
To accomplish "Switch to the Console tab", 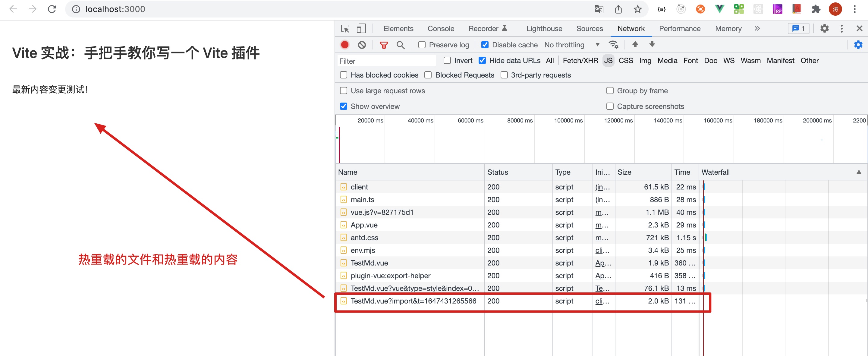I will (x=441, y=29).
